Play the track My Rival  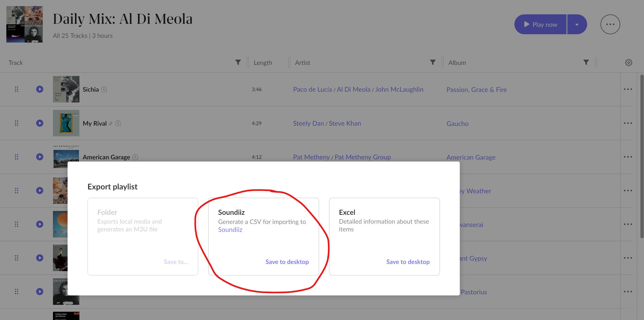(40, 123)
